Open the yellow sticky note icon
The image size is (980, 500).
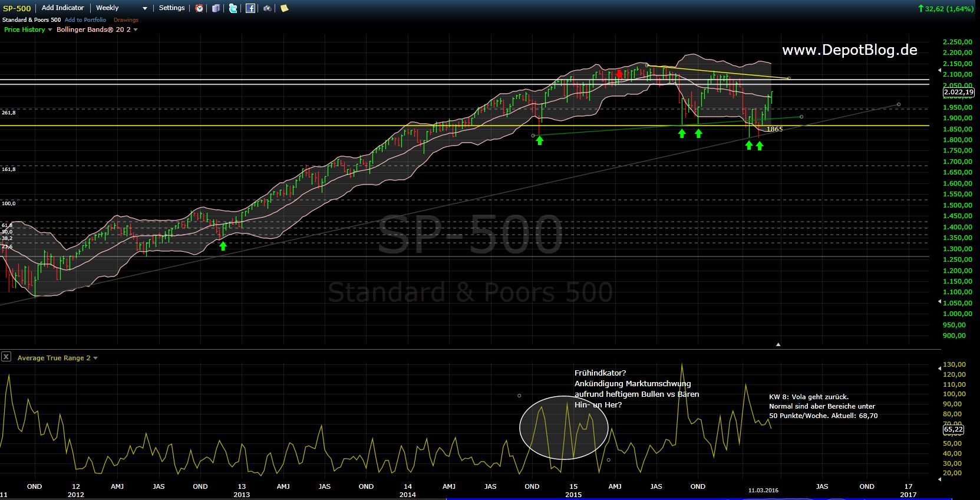[x=284, y=8]
